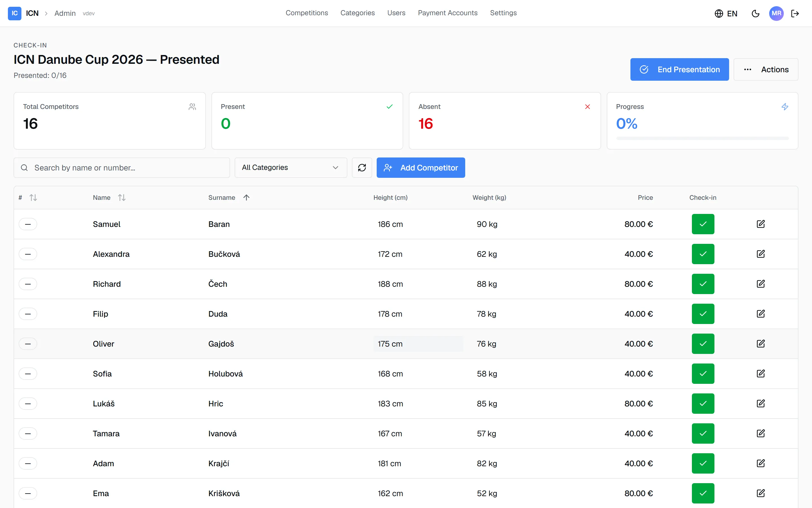The height and width of the screenshot is (508, 812).
Task: Click the Total Competitors people icon
Action: [x=192, y=107]
